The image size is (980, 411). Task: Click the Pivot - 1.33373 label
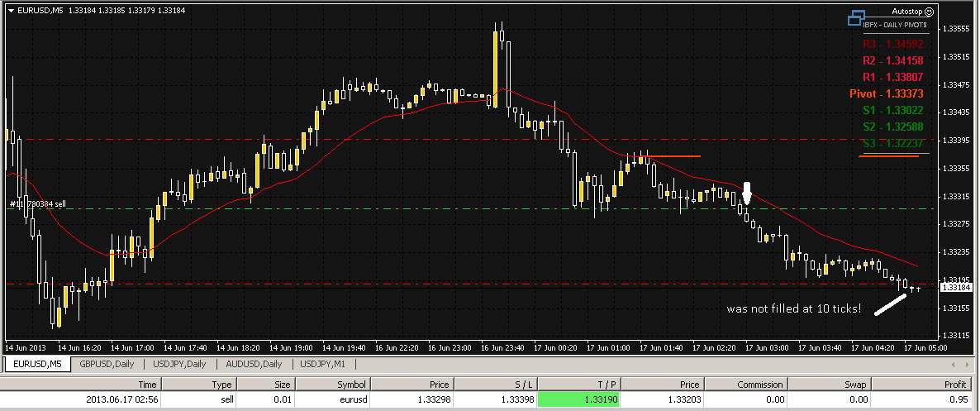click(x=887, y=93)
